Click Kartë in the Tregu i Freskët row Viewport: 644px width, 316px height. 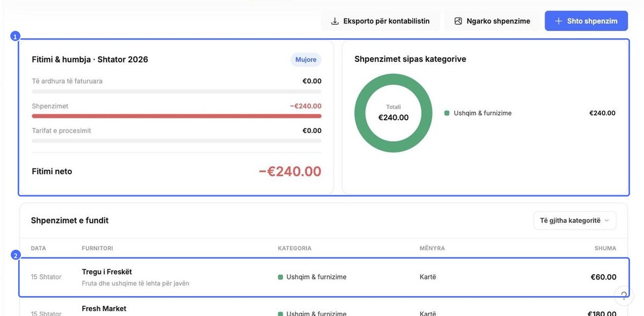428,277
